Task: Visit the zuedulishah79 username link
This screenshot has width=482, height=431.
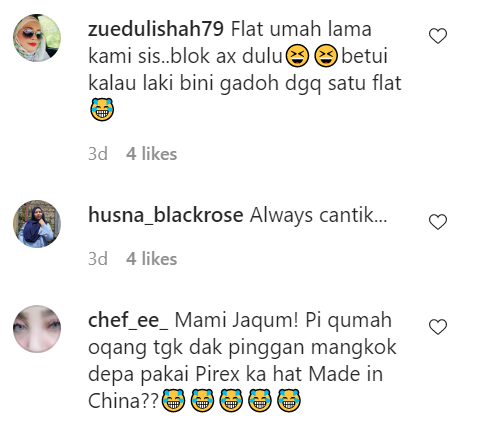Action: tap(156, 29)
